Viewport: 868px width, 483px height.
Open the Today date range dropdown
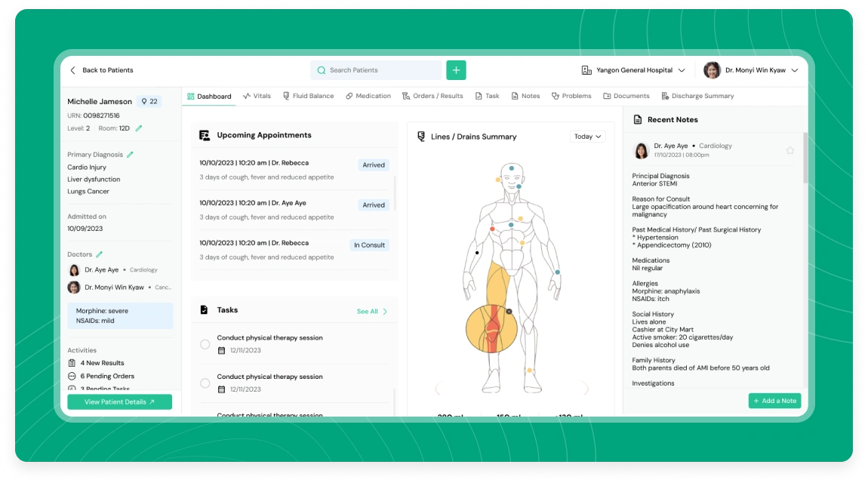(587, 137)
